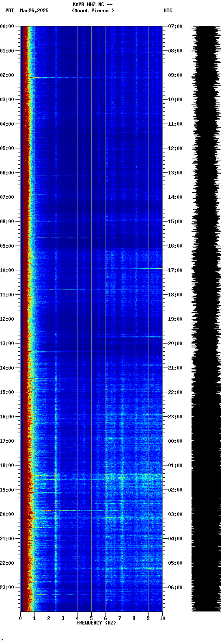Click the date label Mar26,2025

tap(34, 11)
